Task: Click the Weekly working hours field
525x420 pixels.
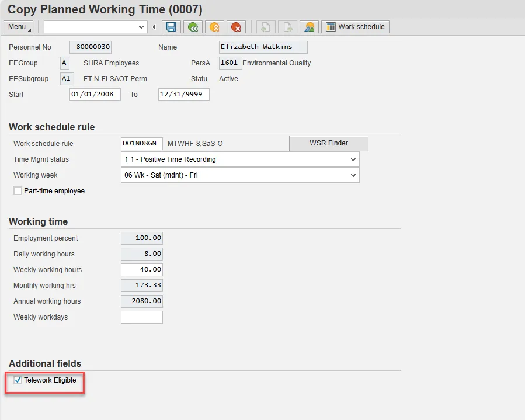Action: point(142,270)
